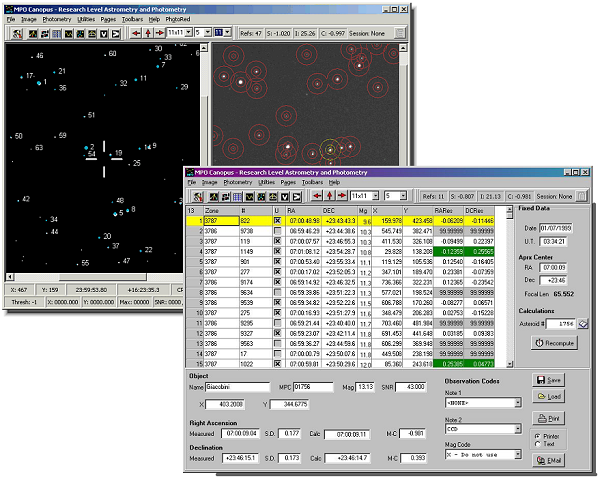Select the Printer radio button
The height and width of the screenshot is (481, 600).
click(538, 436)
